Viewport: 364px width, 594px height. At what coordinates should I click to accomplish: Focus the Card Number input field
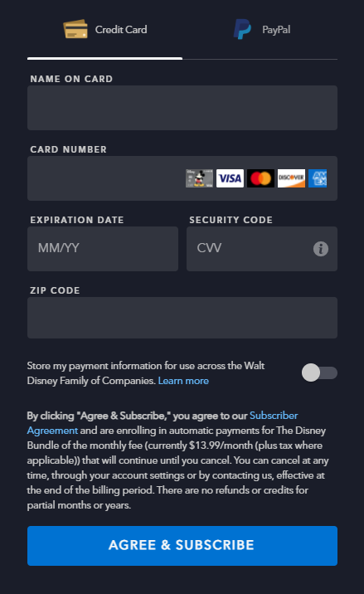pos(182,178)
